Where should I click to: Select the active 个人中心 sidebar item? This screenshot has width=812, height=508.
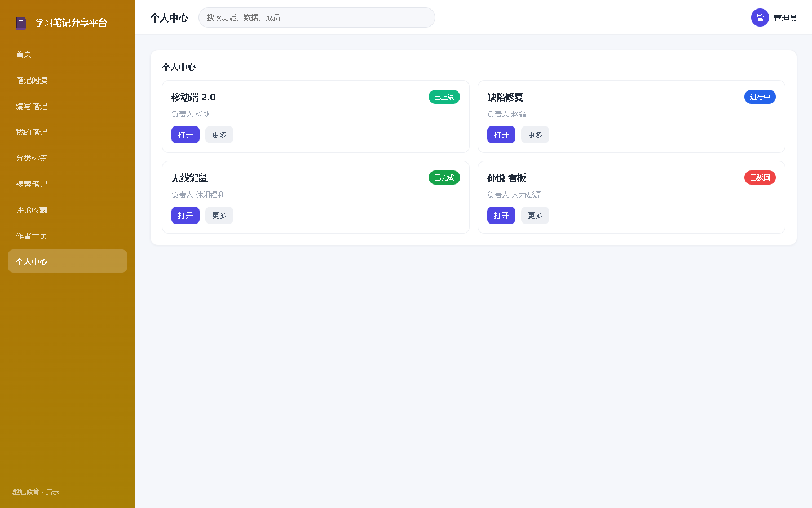[x=68, y=261]
